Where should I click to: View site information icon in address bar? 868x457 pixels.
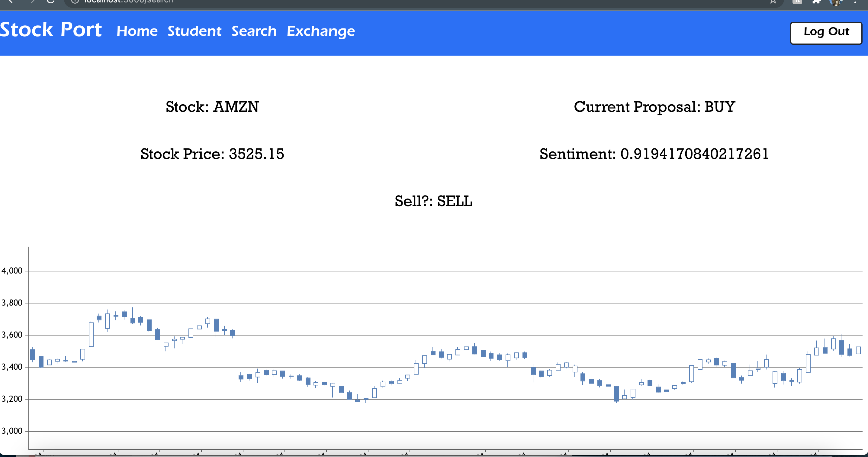75,1
